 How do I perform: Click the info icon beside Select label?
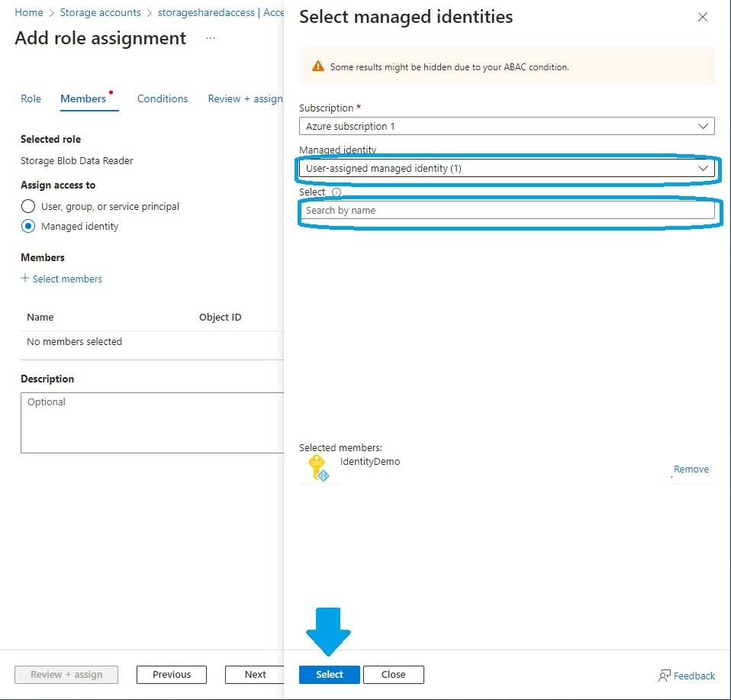coord(337,192)
